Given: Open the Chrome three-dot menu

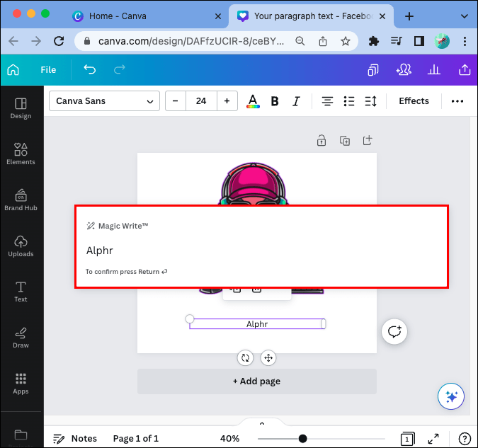Looking at the screenshot, I should (x=465, y=41).
